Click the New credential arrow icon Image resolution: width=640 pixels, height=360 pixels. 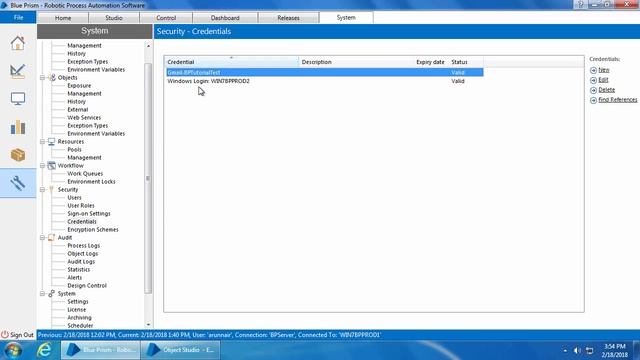tap(593, 70)
